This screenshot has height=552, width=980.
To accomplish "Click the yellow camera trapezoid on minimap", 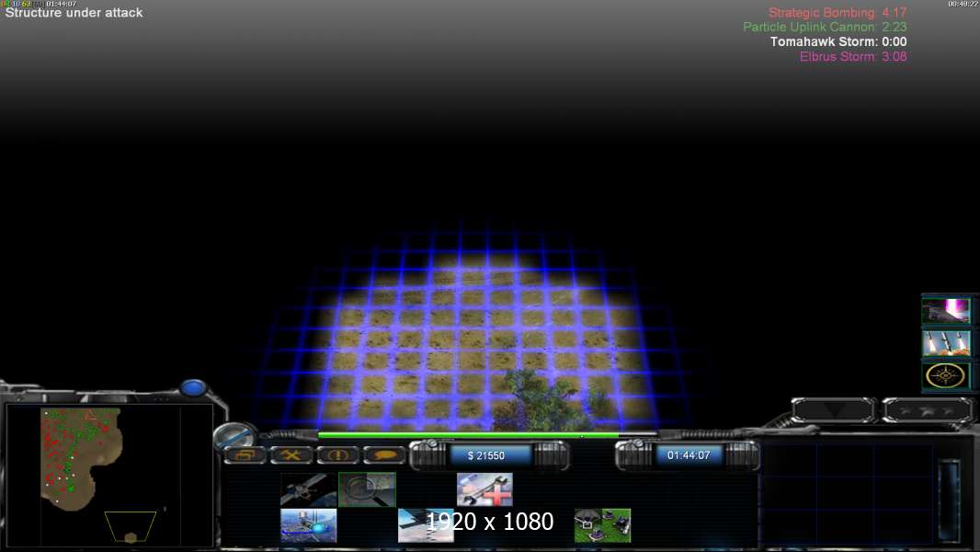I will [x=130, y=526].
